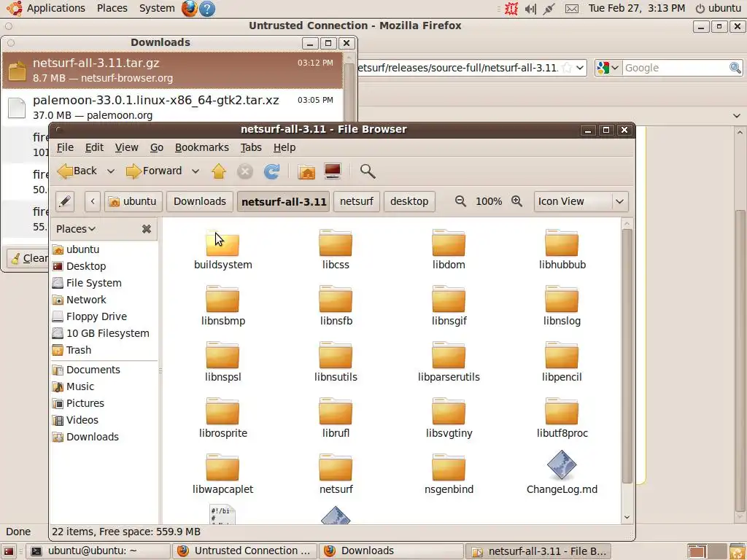
Task: Select the libnsbmp folder
Action: [223, 306]
